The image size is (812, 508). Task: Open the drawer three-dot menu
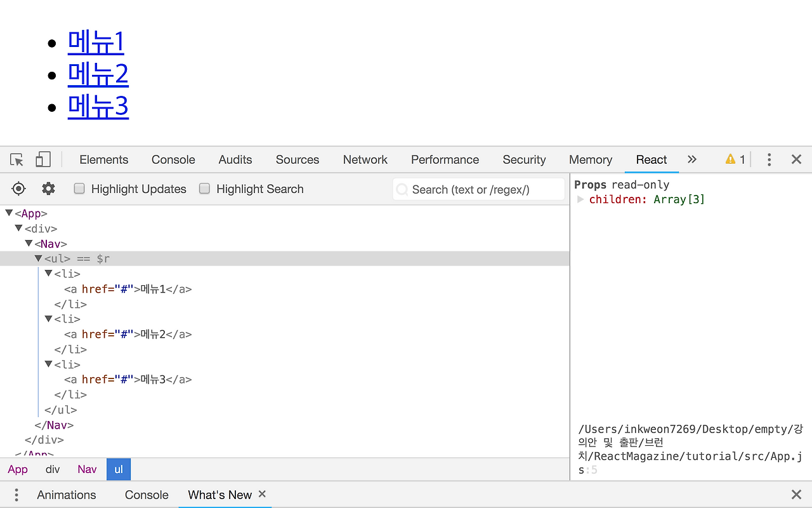pyautogui.click(x=16, y=495)
